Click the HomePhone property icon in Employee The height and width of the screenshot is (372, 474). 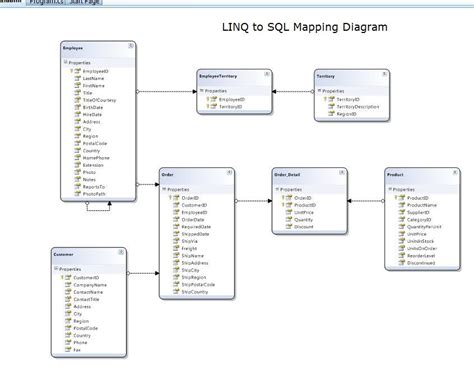pos(77,158)
